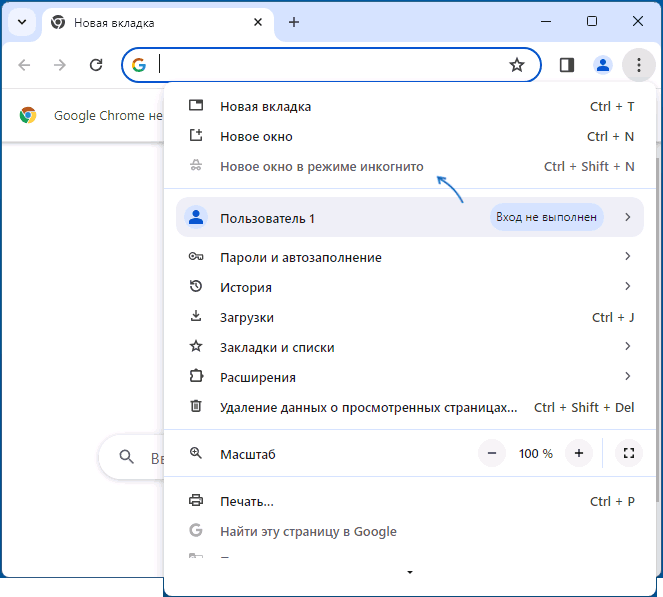Focus the address bar input
The width and height of the screenshot is (663, 597).
tap(330, 65)
